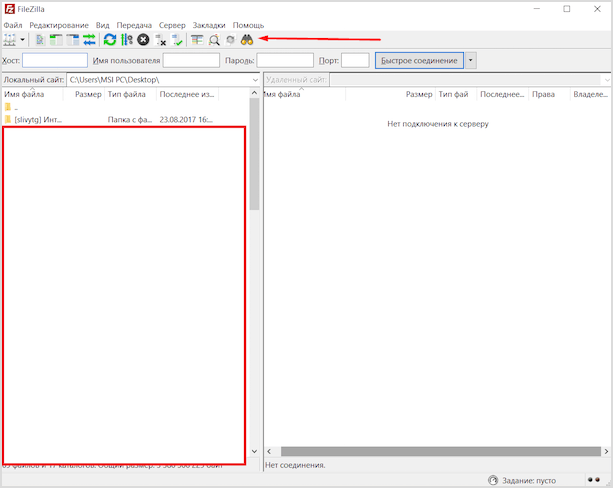Click the Хост input field

point(54,61)
